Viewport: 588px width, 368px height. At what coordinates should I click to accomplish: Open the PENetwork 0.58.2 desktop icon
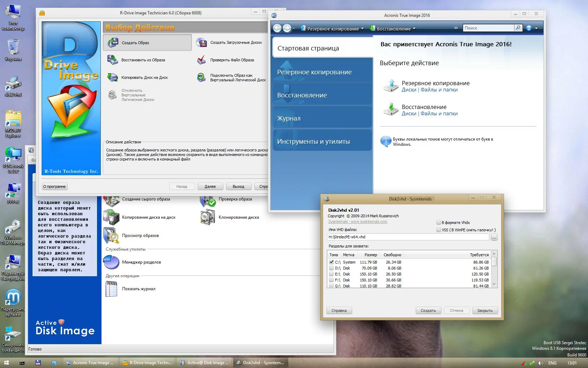click(13, 160)
